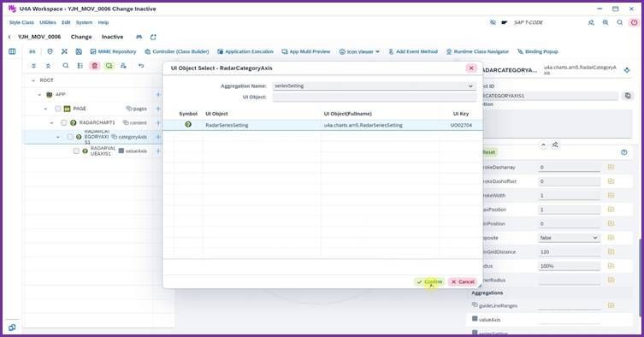Viewport: 644px width, 337px height.
Task: Select the UO02704 key cell
Action: click(461, 125)
